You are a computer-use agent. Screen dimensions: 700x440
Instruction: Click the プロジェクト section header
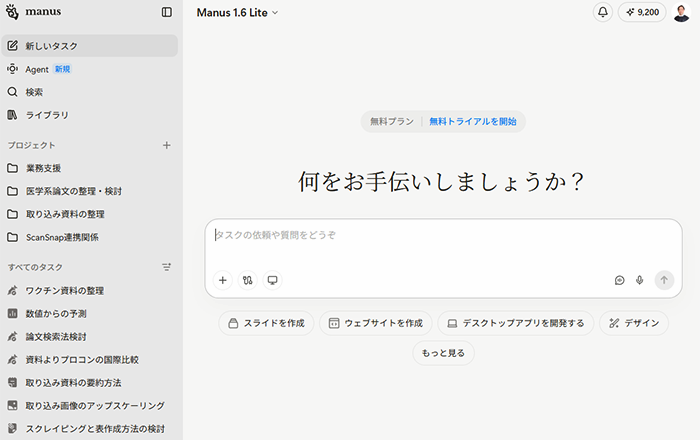pos(31,145)
